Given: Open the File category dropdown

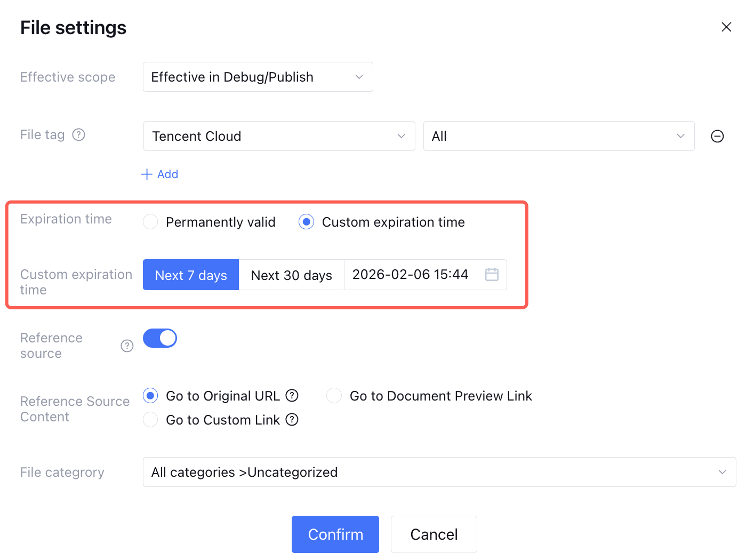Looking at the screenshot, I should pyautogui.click(x=439, y=473).
